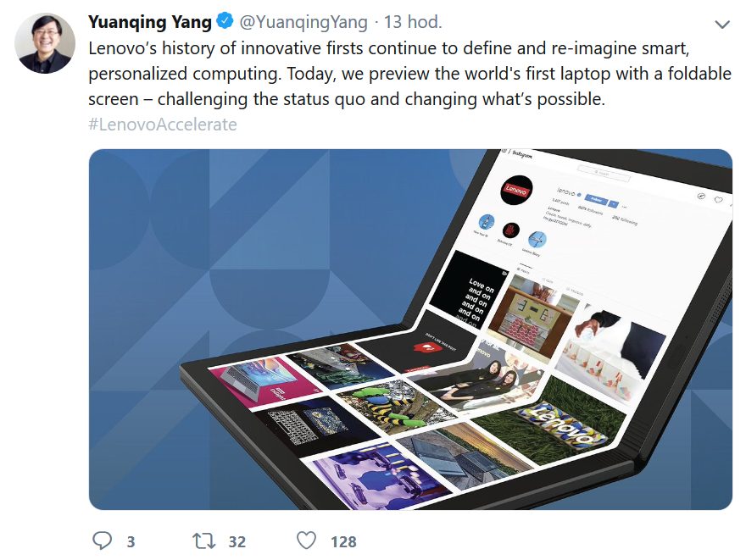Click the tweet text body
Screen dimensions: 746x560
tap(409, 74)
